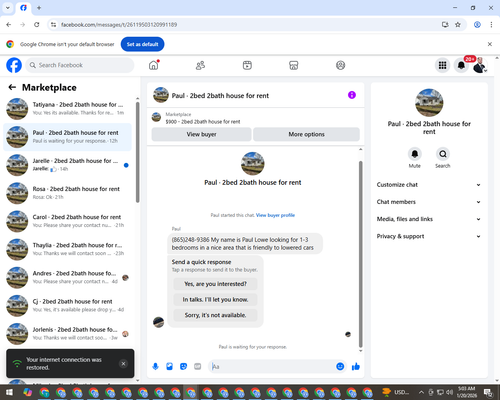Open the taskbar volume control

coord(449,392)
